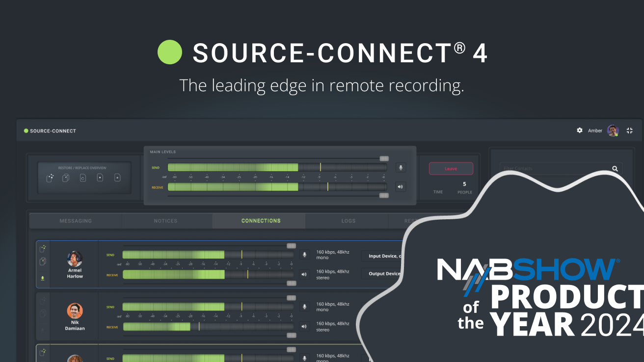
Task: Click Nik Damiaan's send gain slider handle
Action: 292,298
